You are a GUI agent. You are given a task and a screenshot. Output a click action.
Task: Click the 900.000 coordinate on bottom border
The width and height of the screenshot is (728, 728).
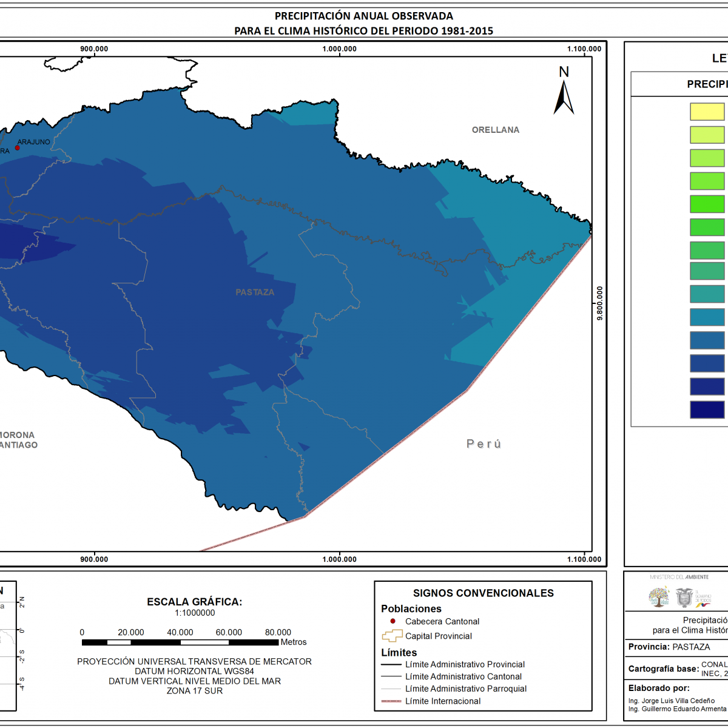(94, 559)
